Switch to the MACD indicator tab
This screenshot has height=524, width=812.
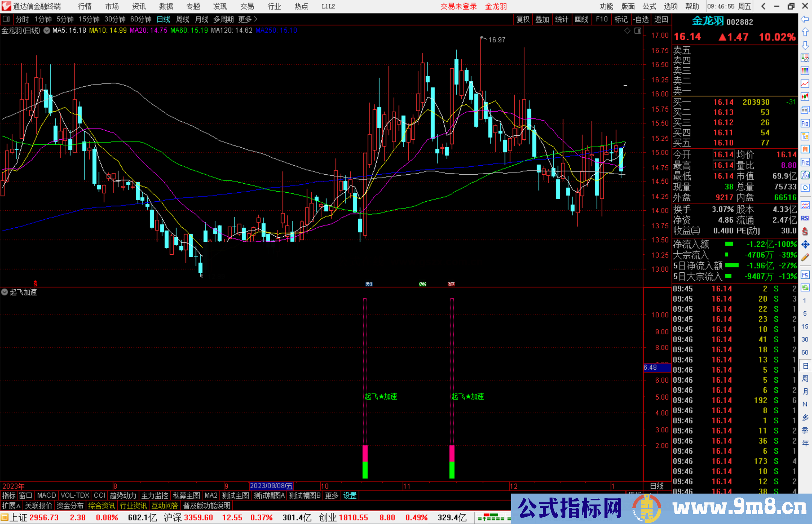click(47, 495)
